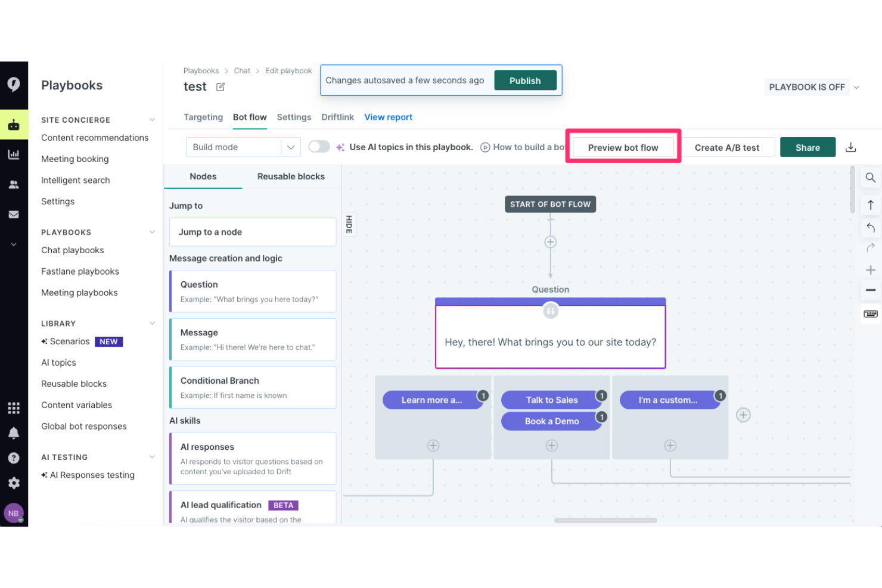Select the AI responses skill block
The height and width of the screenshot is (588, 882).
(253, 459)
